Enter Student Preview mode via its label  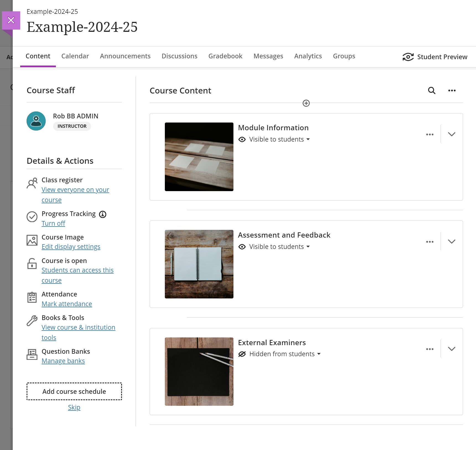[x=442, y=57]
